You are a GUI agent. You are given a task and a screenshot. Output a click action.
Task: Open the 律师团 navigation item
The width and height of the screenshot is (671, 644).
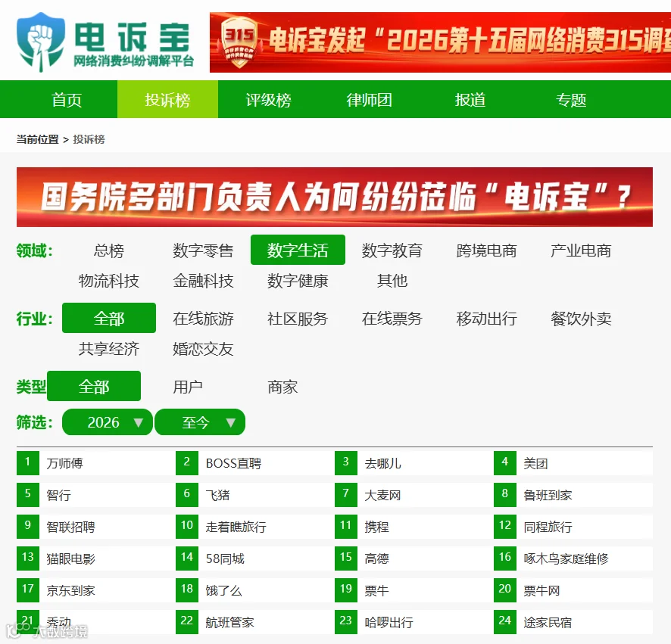[x=370, y=100]
